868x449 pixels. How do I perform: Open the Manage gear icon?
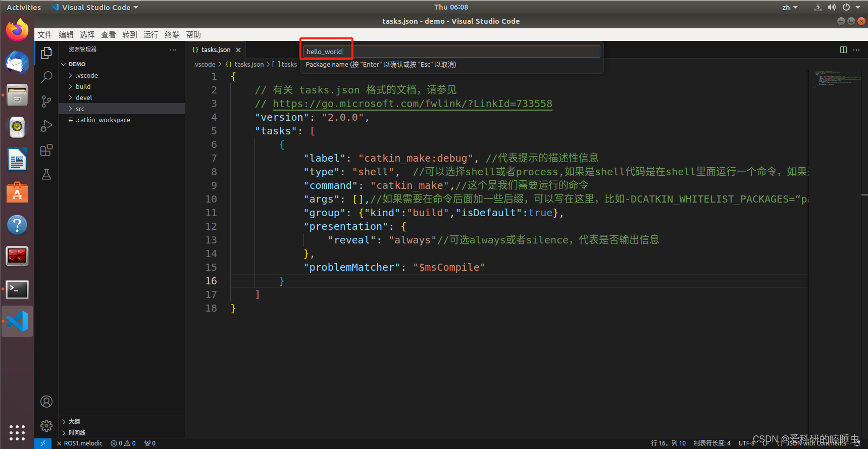[x=46, y=426]
